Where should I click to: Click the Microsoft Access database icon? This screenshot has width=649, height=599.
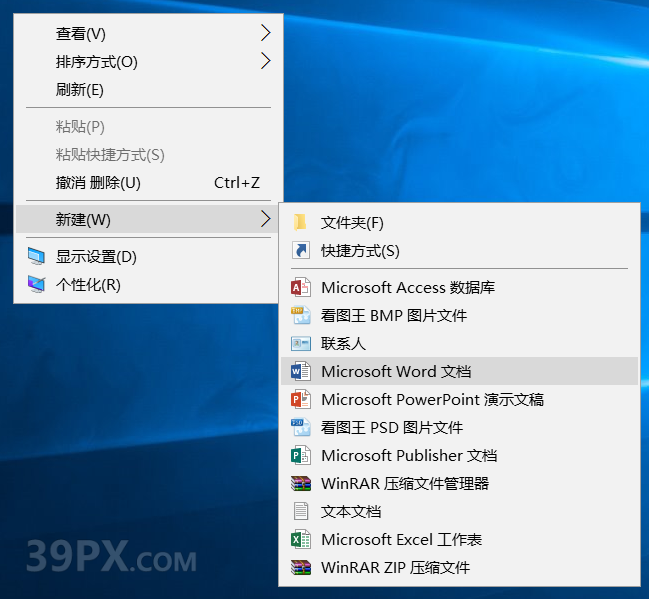pyautogui.click(x=301, y=287)
